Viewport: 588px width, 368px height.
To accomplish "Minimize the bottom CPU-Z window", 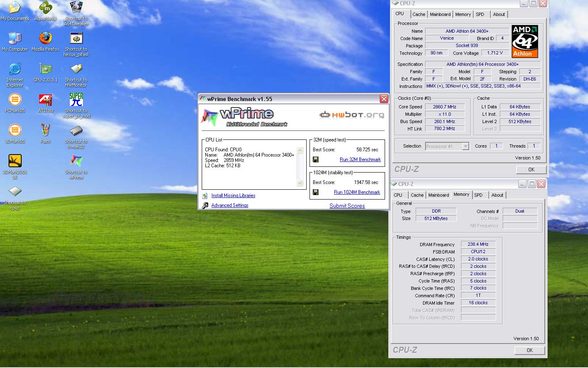I will click(x=522, y=184).
